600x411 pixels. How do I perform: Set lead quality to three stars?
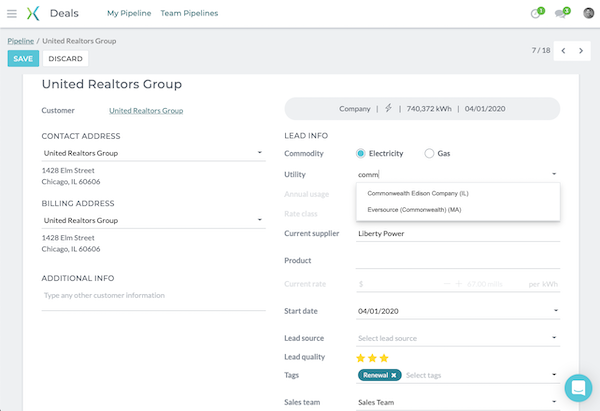pyautogui.click(x=383, y=357)
